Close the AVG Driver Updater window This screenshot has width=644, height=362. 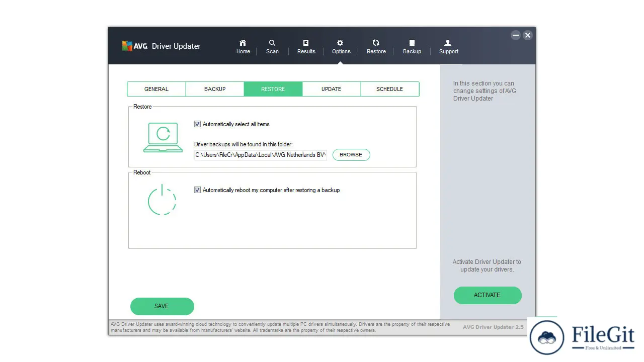527,35
